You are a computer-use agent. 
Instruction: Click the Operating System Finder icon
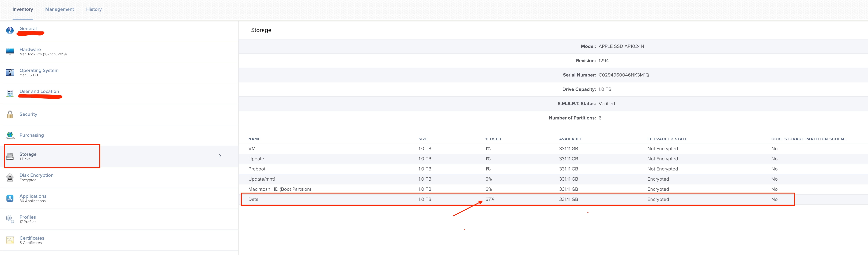click(10, 72)
